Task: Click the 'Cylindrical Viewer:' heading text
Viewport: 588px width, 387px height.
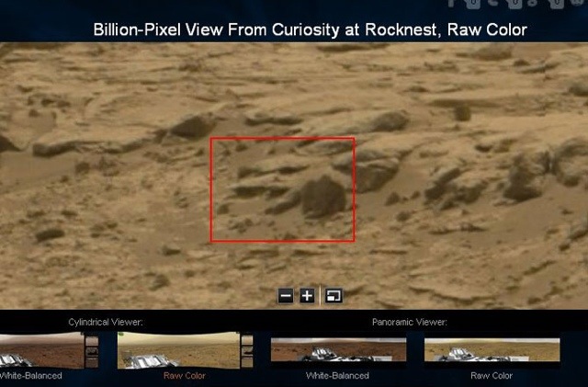Action: point(106,322)
